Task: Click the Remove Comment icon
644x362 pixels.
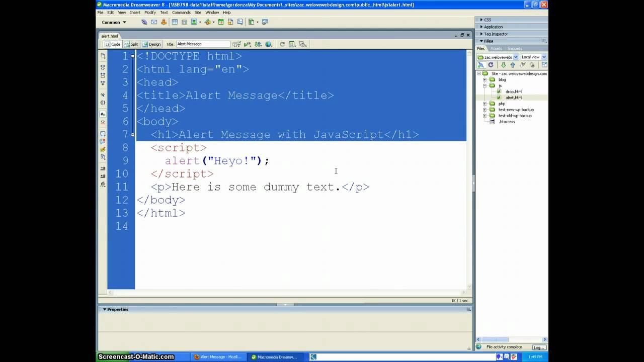Action: pyautogui.click(x=103, y=141)
